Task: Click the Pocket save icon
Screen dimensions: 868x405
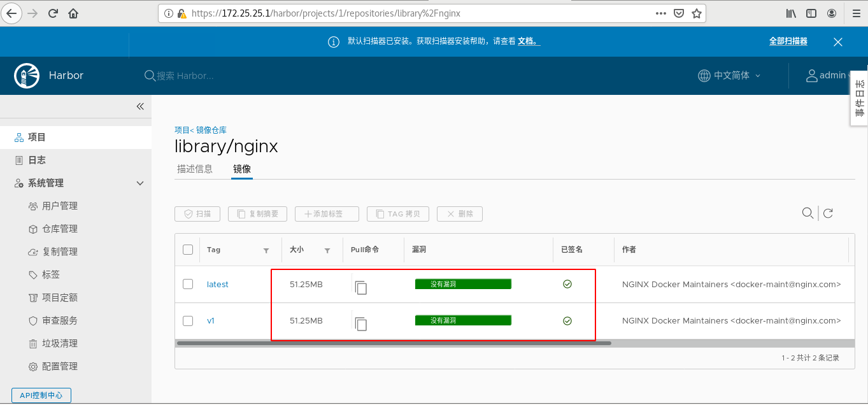Action: [x=679, y=13]
